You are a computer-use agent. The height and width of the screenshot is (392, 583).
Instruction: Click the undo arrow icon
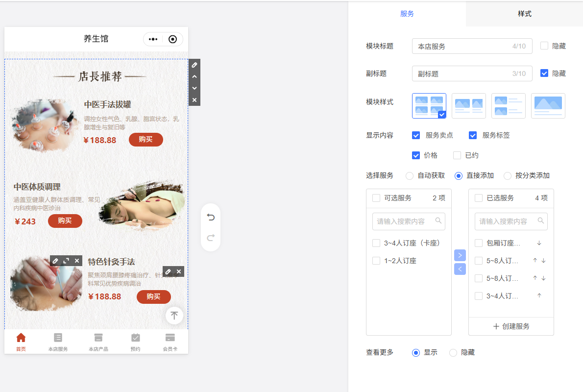[x=211, y=217]
